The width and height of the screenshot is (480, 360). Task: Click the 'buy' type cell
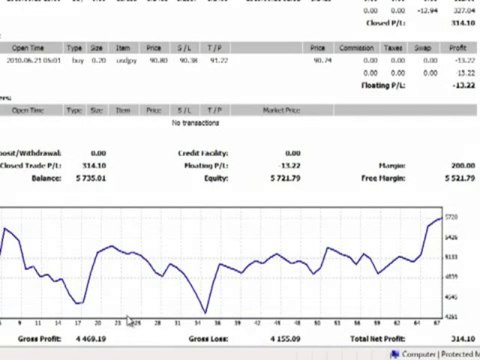[x=77, y=60]
